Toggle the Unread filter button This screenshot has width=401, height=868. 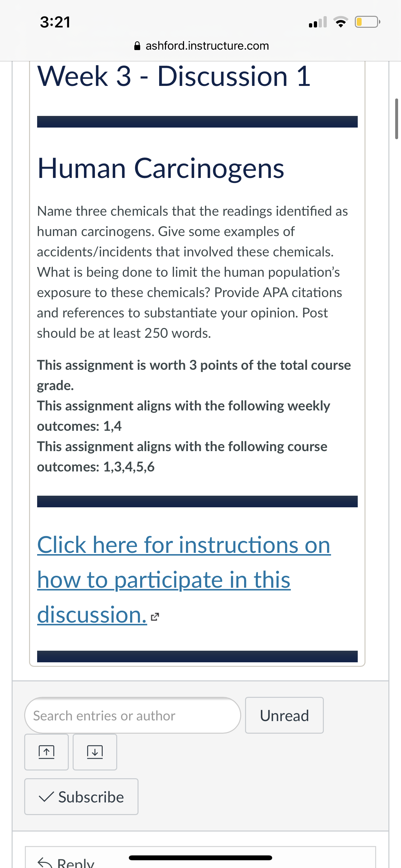pos(284,715)
